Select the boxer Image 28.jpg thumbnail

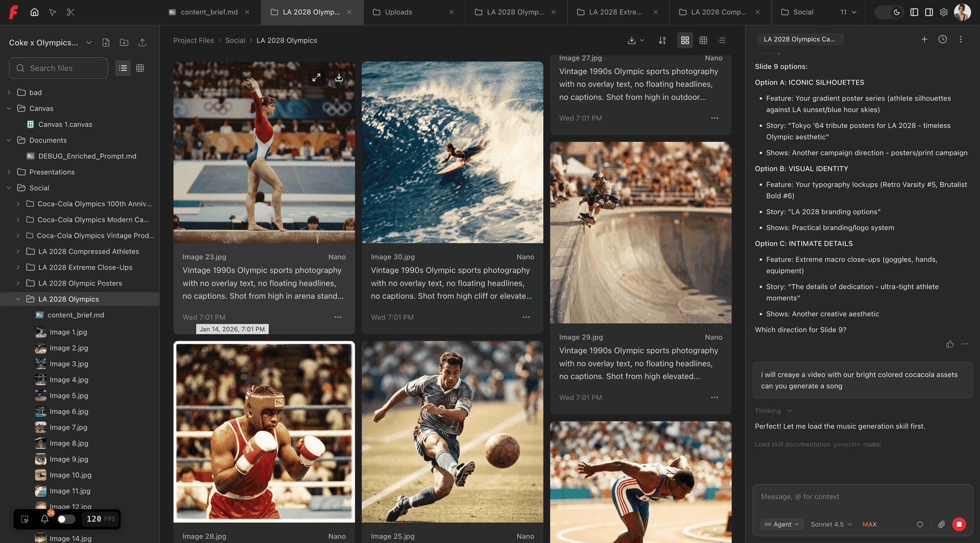(264, 432)
